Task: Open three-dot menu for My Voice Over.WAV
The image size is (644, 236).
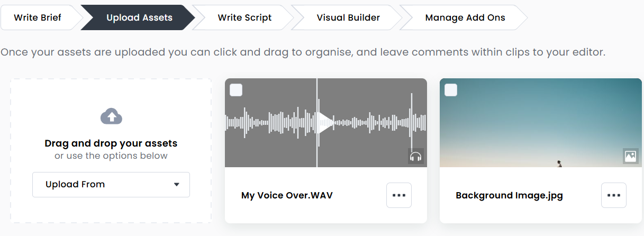Action: (399, 195)
